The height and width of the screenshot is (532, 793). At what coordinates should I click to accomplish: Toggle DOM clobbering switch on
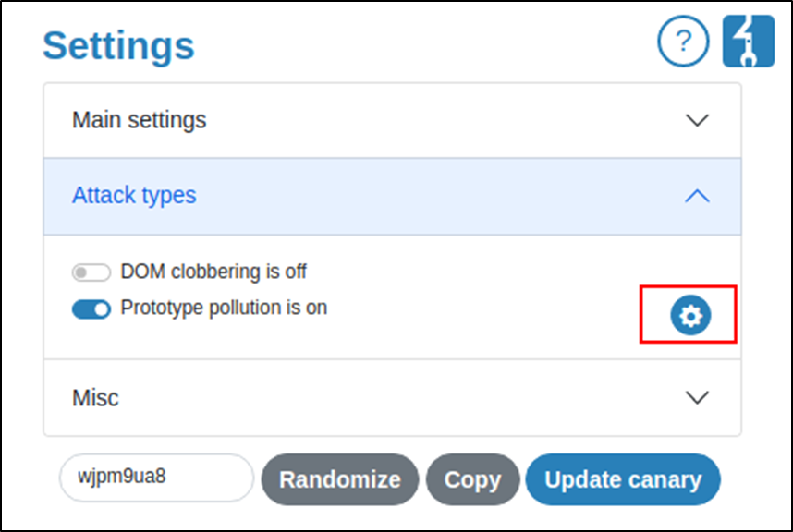point(91,272)
